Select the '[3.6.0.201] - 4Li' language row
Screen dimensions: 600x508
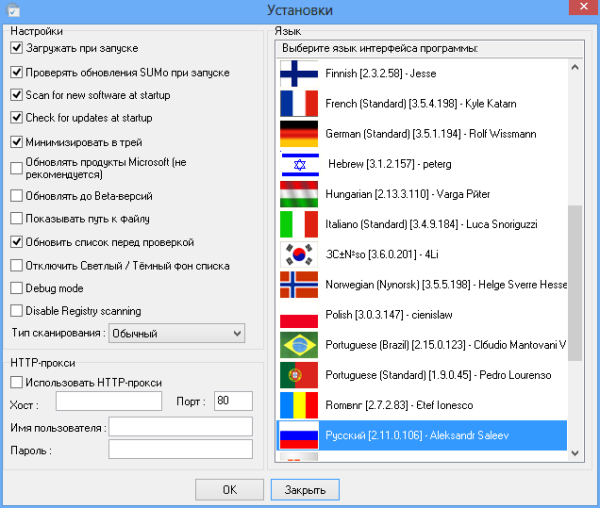tap(422, 254)
